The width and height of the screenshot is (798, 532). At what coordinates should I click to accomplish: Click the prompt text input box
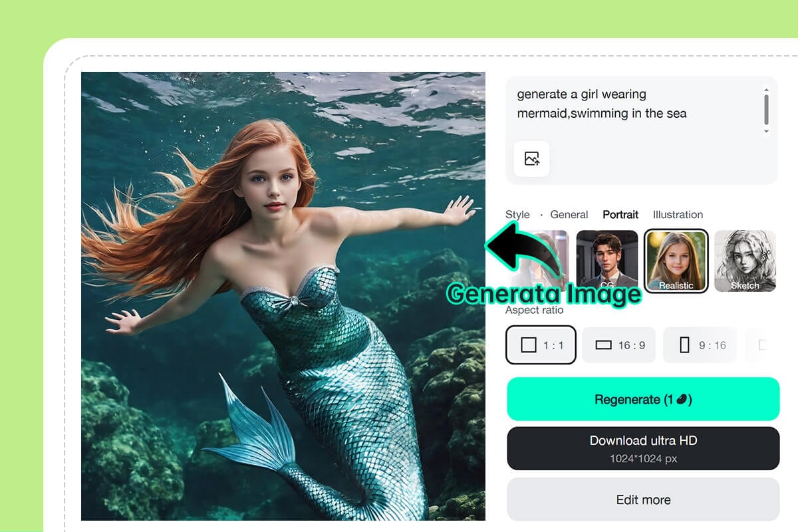tap(641, 130)
